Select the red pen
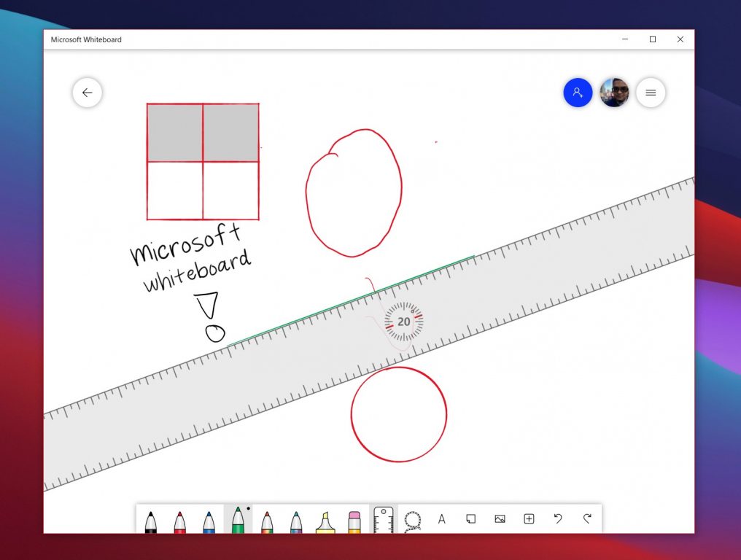Viewport: 741px width, 560px height. coord(179,522)
